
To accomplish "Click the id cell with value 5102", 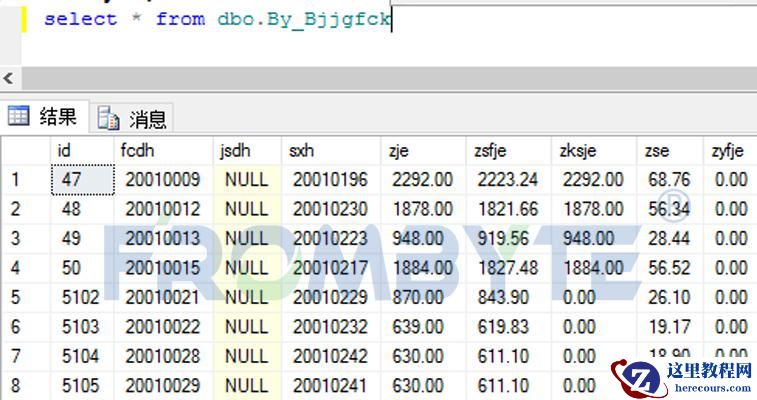I will pyautogui.click(x=83, y=297).
